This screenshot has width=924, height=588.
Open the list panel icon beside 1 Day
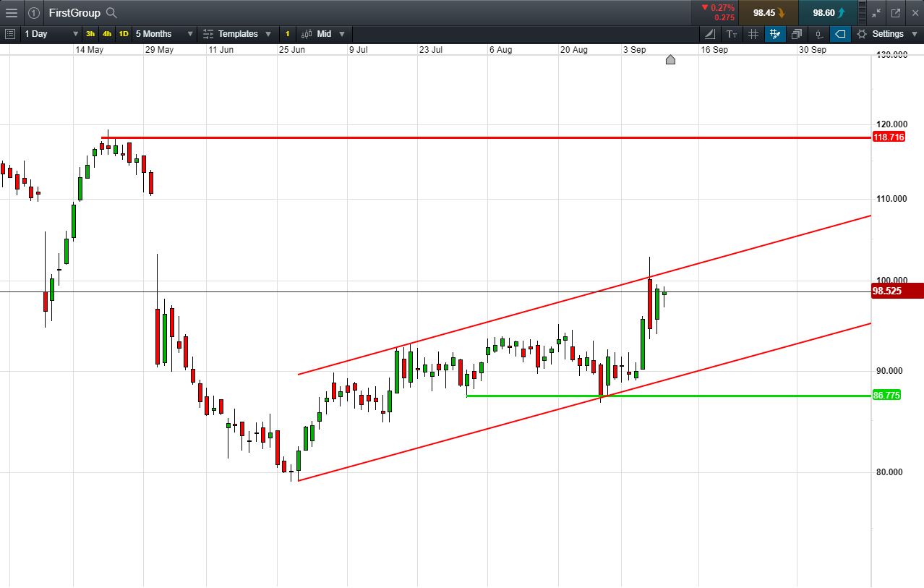point(10,34)
